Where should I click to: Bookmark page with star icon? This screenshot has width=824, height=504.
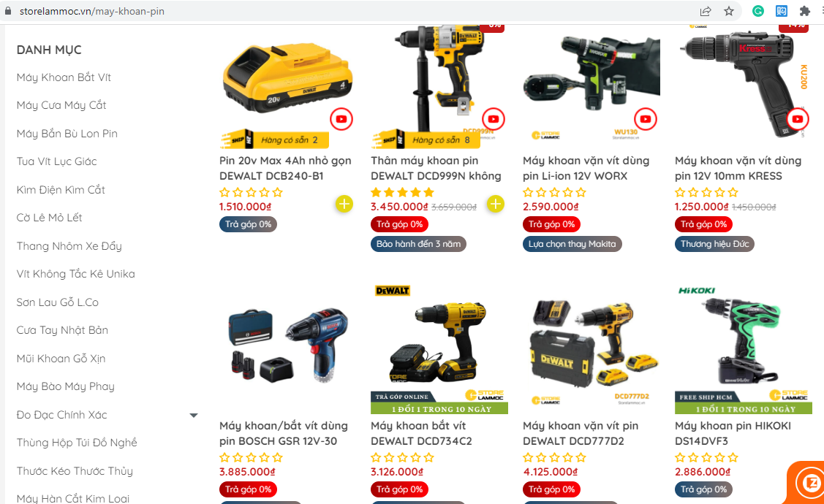pyautogui.click(x=729, y=11)
